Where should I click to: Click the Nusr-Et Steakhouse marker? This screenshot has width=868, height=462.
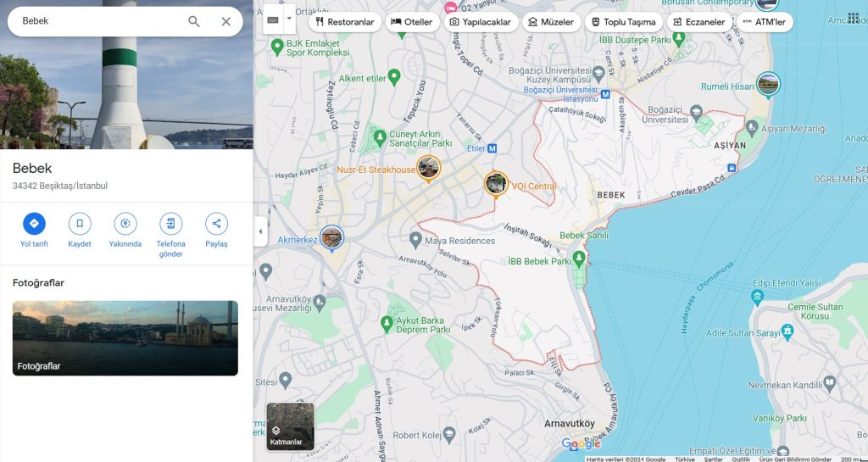click(x=428, y=168)
